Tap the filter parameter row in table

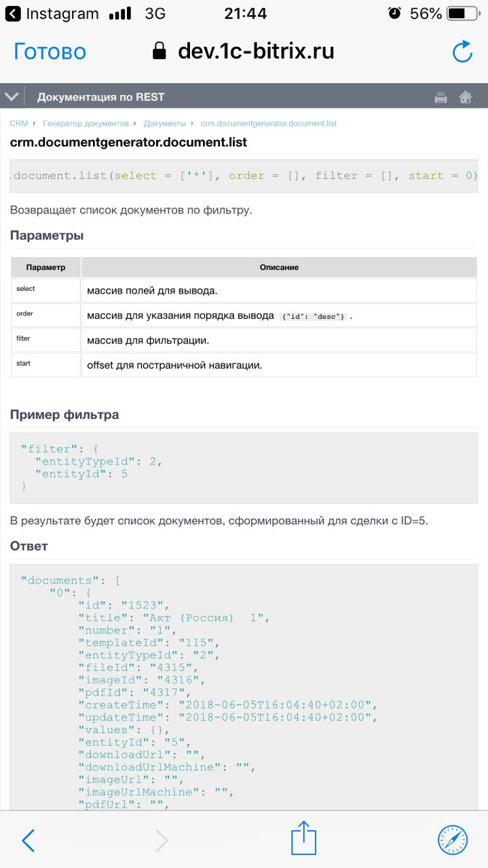(x=244, y=340)
